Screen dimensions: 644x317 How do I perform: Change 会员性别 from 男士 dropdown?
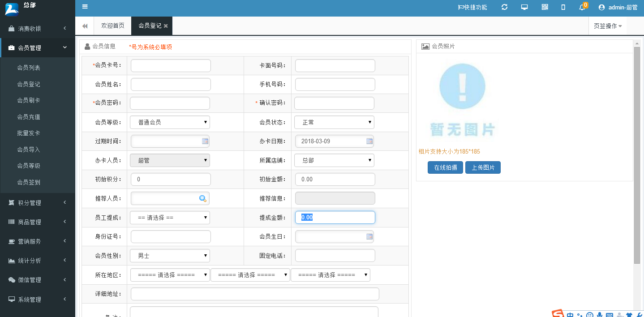coord(170,256)
